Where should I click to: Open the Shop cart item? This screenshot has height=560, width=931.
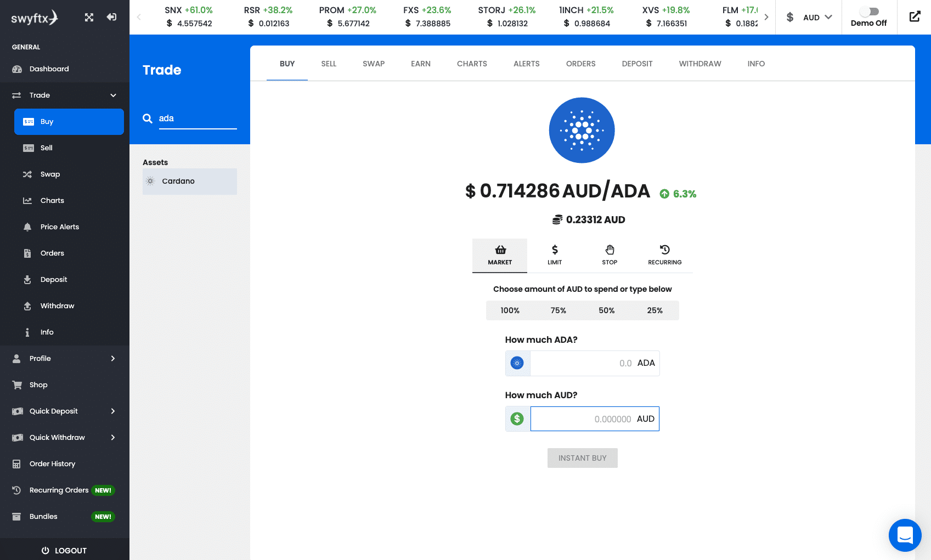(x=65, y=385)
